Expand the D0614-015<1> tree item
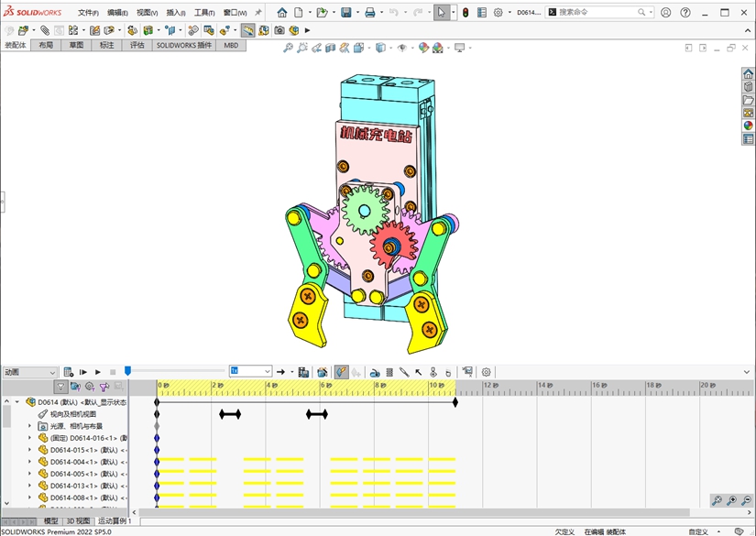Image resolution: width=756 pixels, height=536 pixels. tap(29, 450)
